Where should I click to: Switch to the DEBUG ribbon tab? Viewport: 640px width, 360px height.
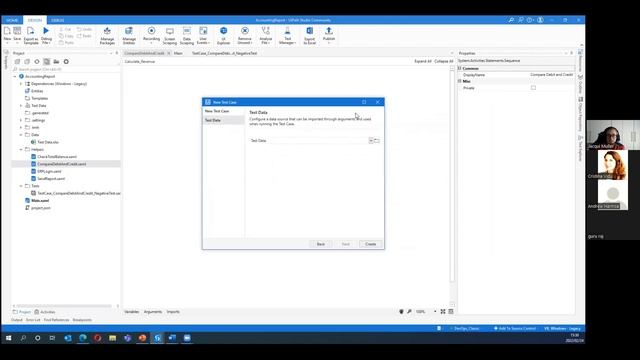(58, 20)
